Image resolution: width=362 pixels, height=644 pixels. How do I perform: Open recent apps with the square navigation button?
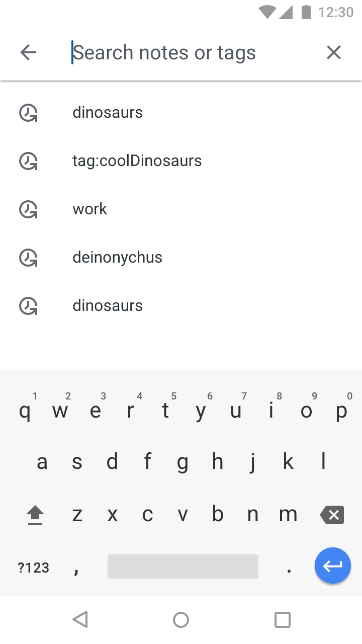pos(282,619)
